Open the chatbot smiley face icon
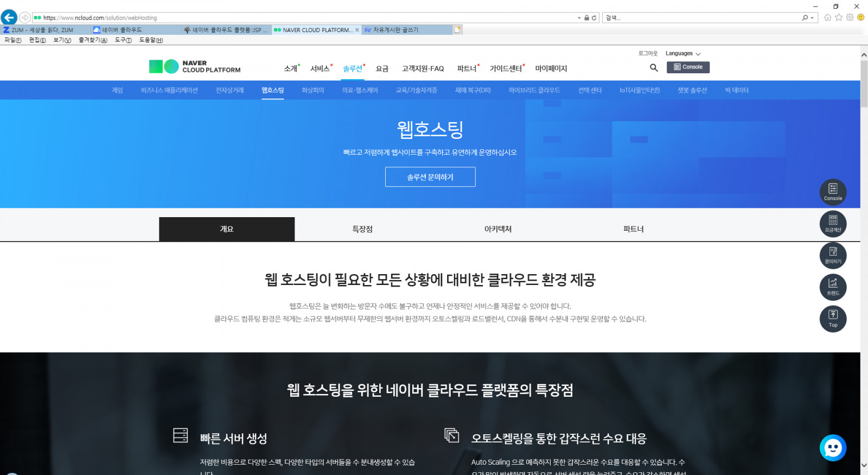This screenshot has width=868, height=475. coord(833,448)
